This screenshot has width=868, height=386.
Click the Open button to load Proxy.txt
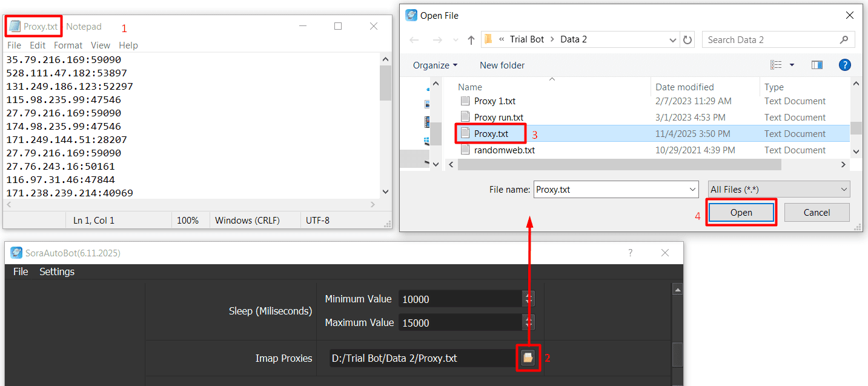tap(741, 212)
